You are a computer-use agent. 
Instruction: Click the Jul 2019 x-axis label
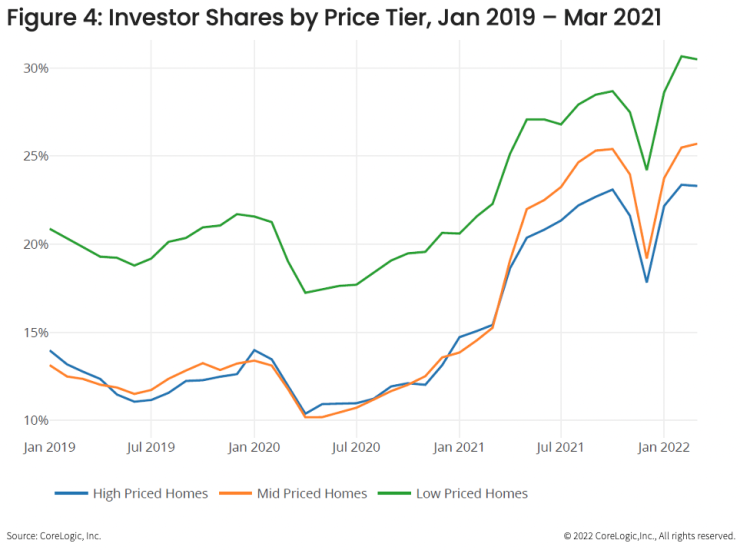[151, 448]
